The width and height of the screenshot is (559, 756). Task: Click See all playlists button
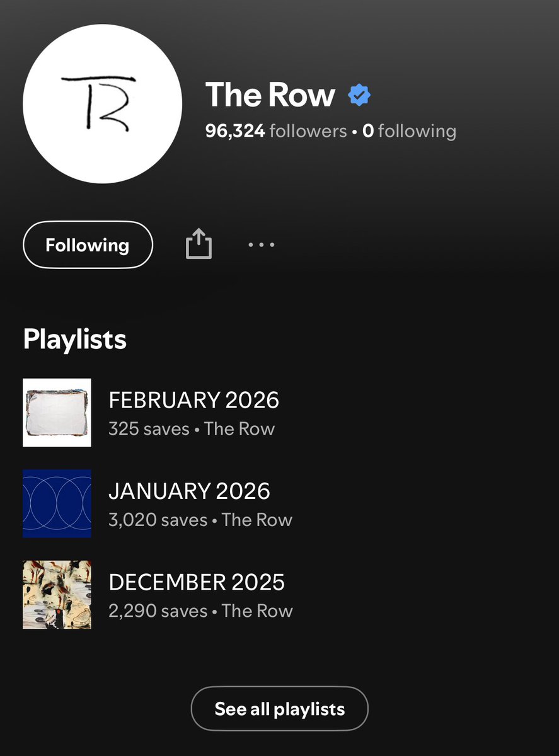279,709
